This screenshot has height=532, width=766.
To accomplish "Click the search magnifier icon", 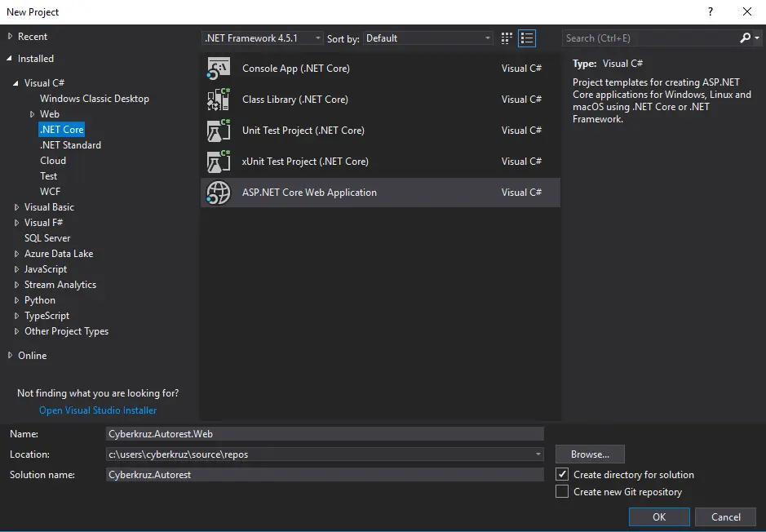I will 745,38.
